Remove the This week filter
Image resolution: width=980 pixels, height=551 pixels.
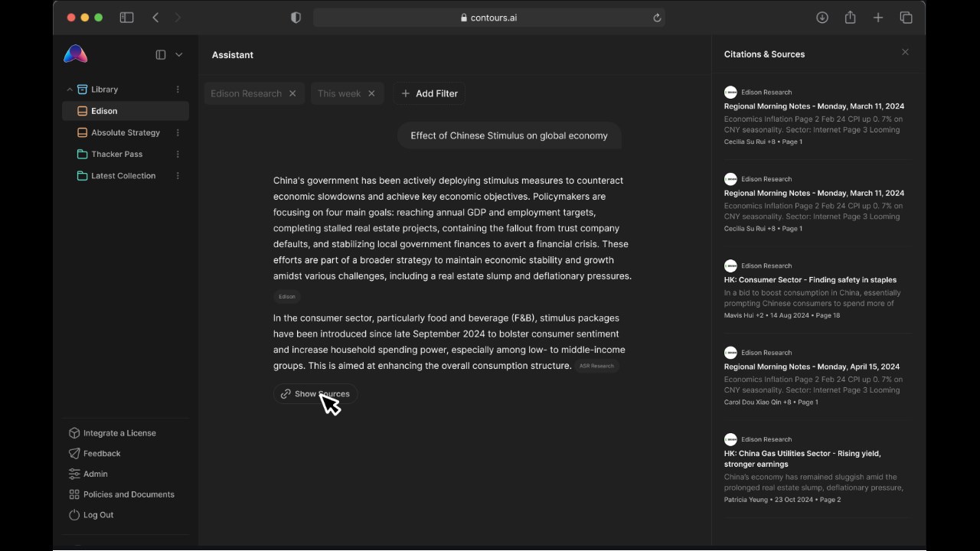click(x=371, y=93)
